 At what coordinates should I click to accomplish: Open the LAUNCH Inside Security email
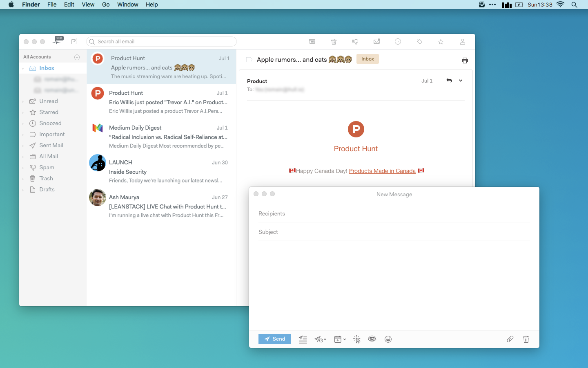(x=161, y=171)
